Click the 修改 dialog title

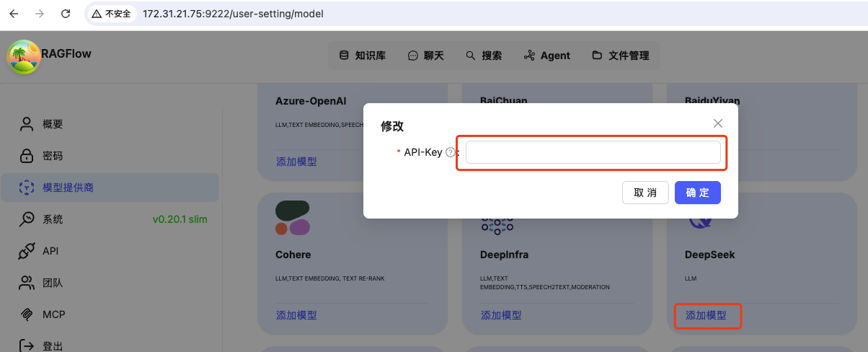pyautogui.click(x=392, y=126)
